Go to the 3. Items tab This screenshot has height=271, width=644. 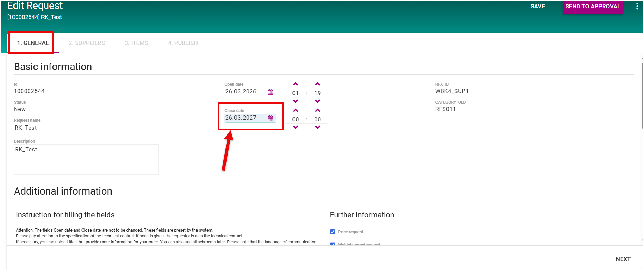pos(136,43)
